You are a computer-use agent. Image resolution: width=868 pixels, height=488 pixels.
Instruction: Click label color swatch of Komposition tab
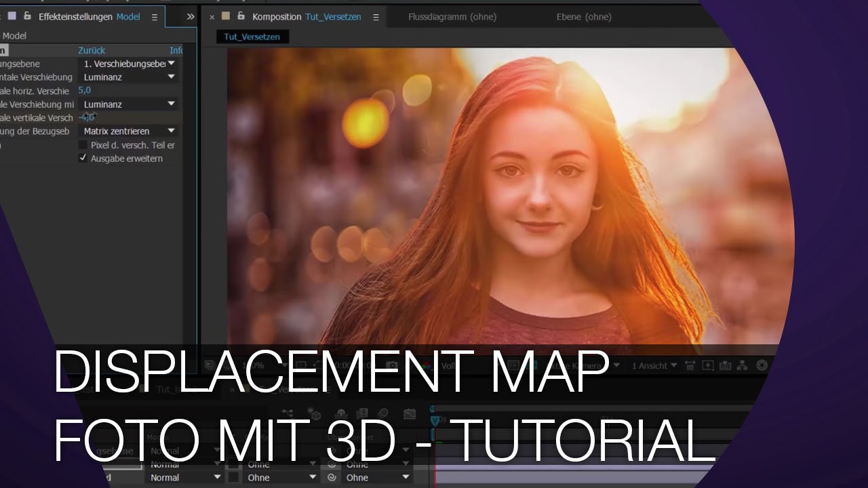[226, 16]
